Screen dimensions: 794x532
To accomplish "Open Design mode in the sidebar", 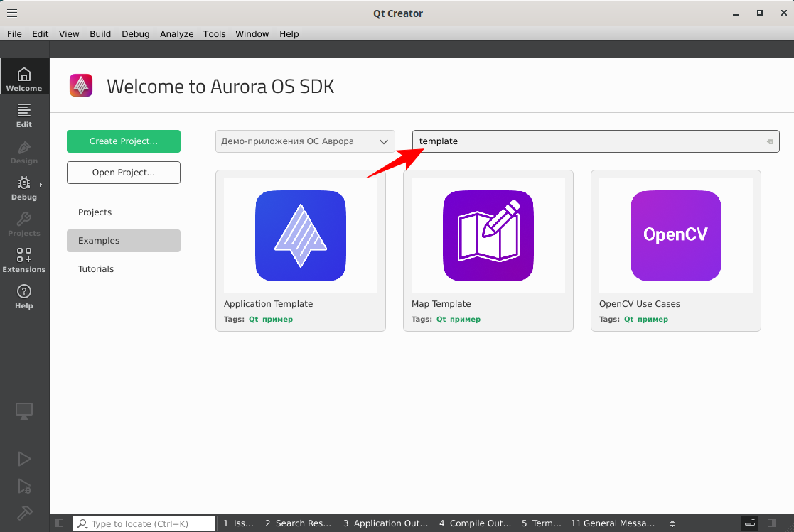I will click(23, 153).
